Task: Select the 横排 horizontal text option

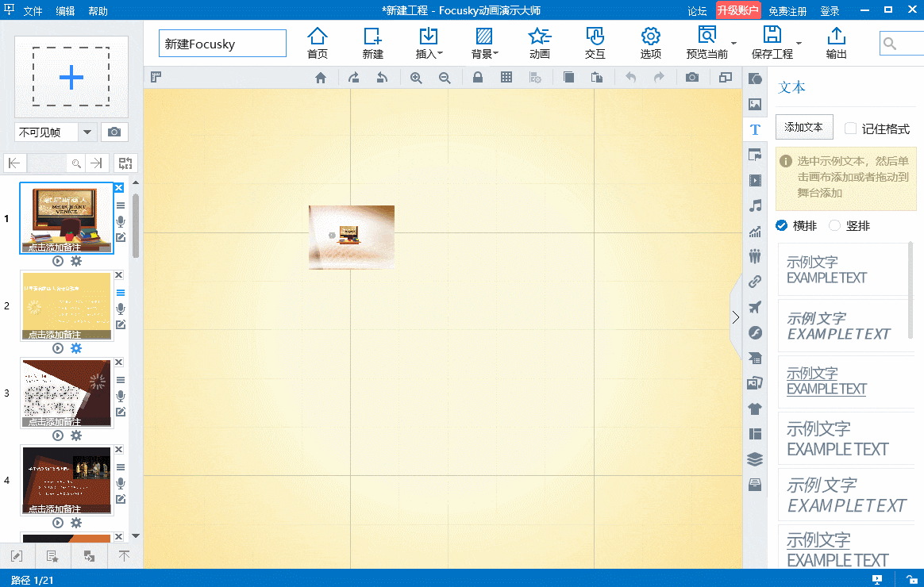Action: pyautogui.click(x=782, y=226)
